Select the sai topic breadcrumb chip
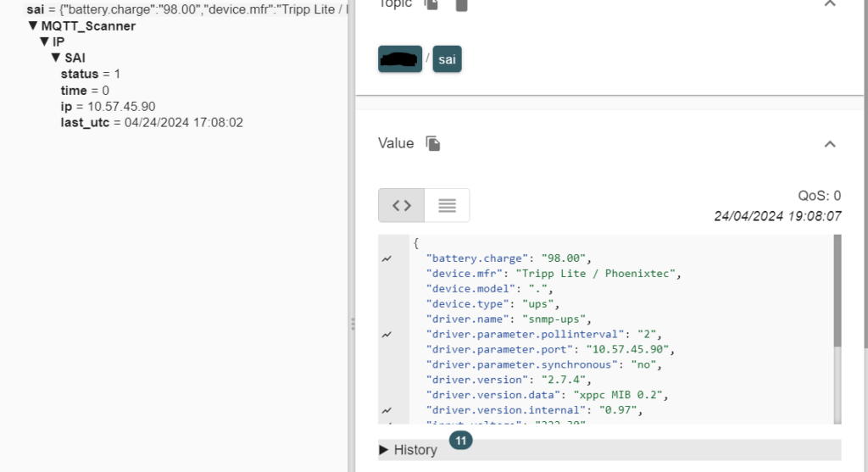This screenshot has height=472, width=868. pos(447,58)
